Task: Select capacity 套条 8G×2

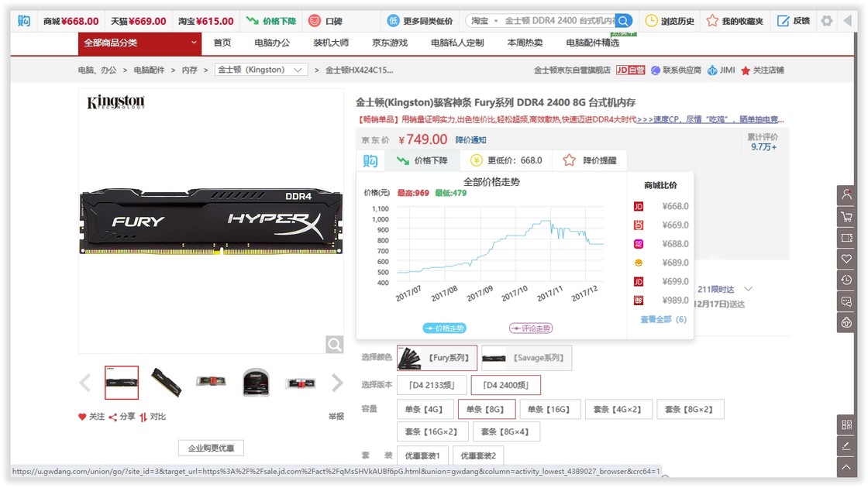Action: tap(691, 410)
